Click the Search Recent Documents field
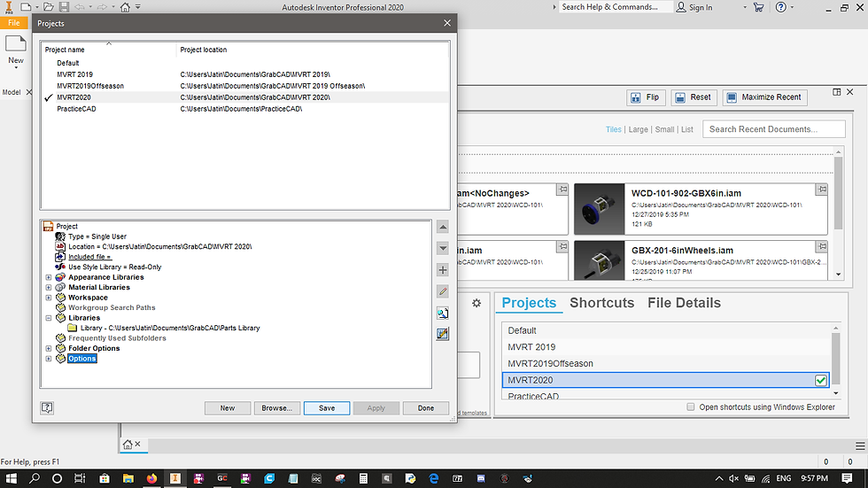This screenshot has height=488, width=868. tap(774, 129)
